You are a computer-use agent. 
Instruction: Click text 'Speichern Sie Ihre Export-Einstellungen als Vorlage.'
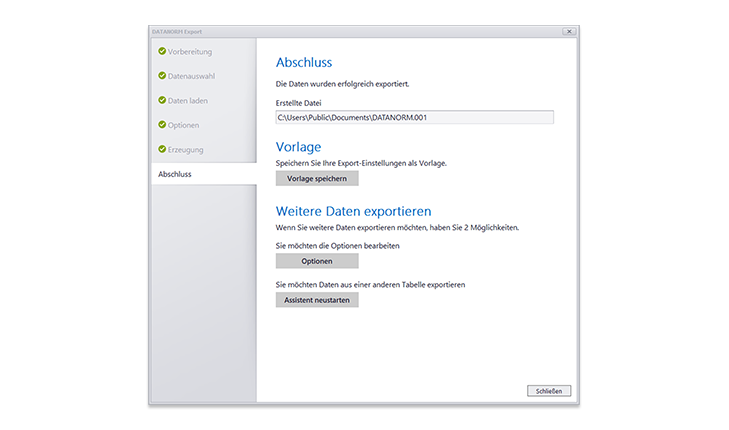tap(361, 163)
